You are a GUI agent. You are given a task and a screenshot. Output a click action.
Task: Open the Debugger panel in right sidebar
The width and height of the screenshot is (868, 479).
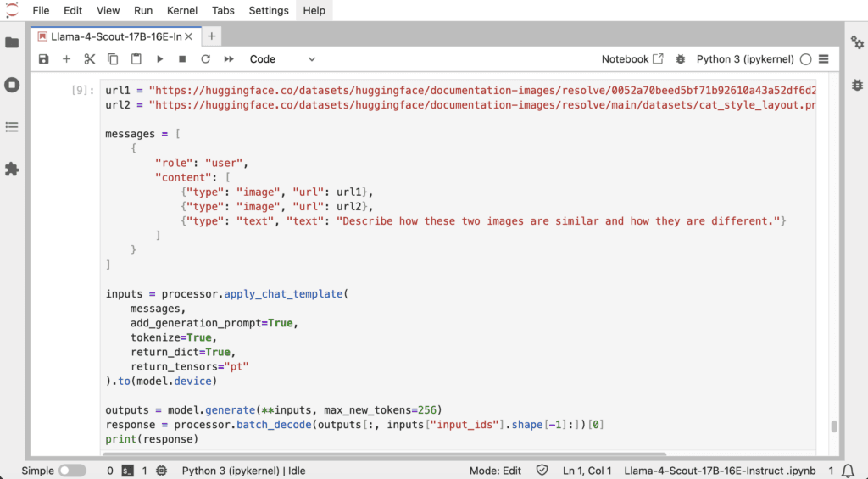click(857, 85)
